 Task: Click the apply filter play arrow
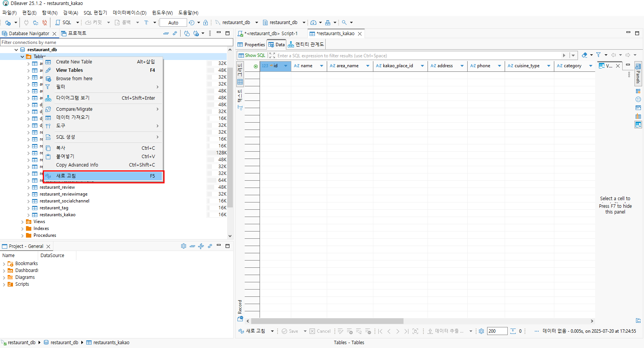(x=564, y=55)
